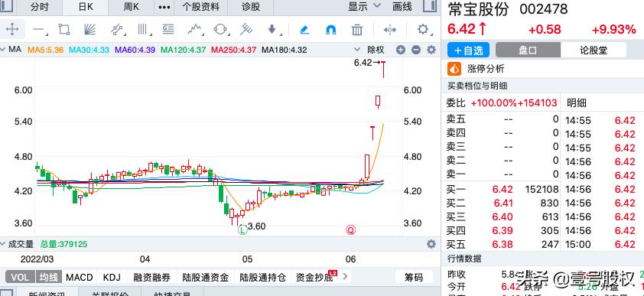Click the MA30:4.33 label

click(89, 50)
